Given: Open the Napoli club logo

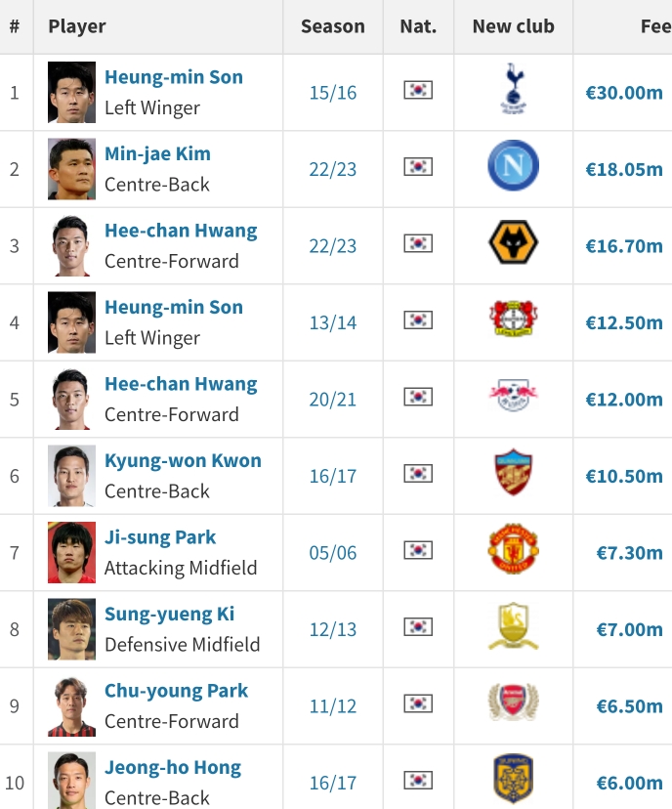Looking at the screenshot, I should [513, 166].
